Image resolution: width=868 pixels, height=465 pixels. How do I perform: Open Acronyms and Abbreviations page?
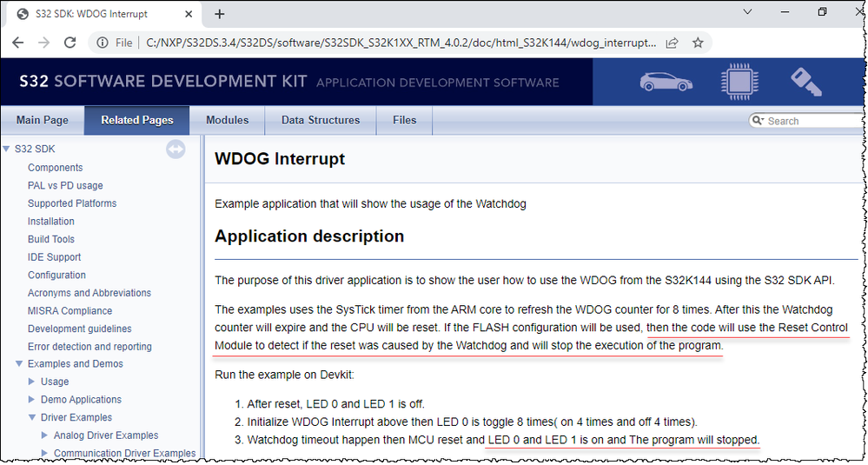89,293
